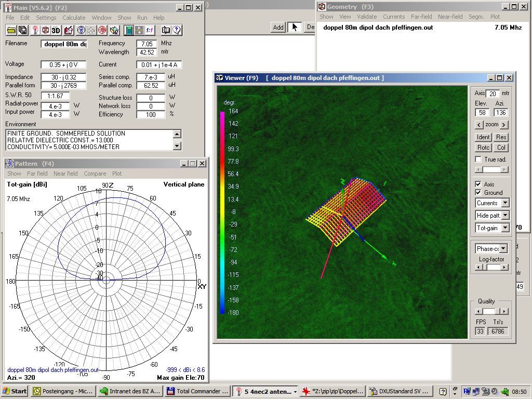Viewport: 532px width, 399px height.
Task: Click the calculator icon in toolbar
Action: click(128, 30)
